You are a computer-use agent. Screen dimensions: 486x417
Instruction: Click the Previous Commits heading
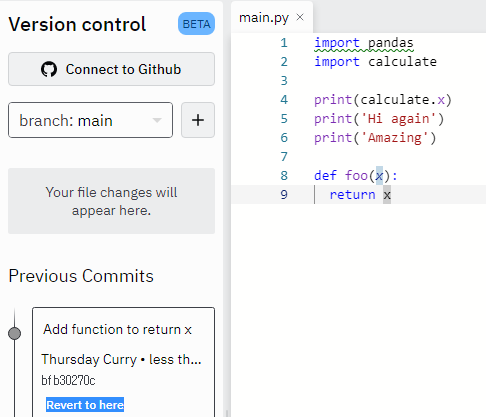click(81, 276)
